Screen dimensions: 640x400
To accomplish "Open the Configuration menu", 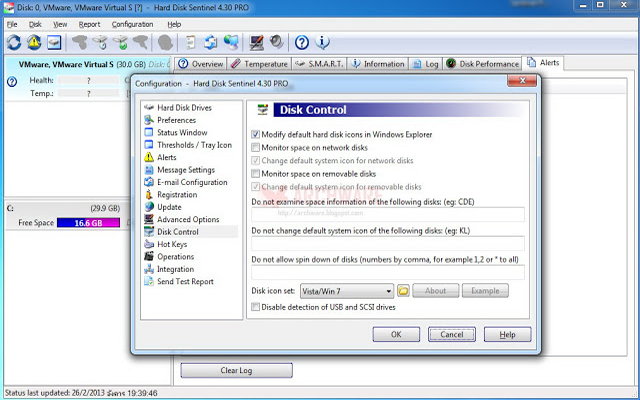I will (x=133, y=24).
